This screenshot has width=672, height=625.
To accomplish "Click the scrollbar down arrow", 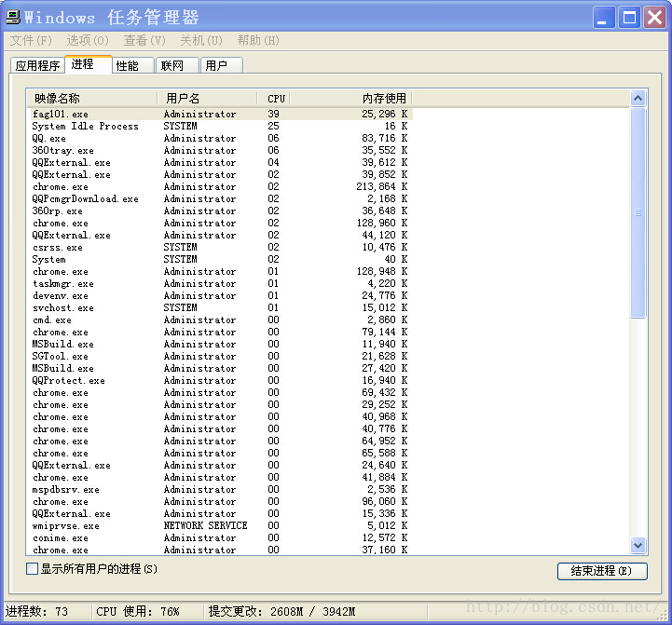I will point(638,545).
